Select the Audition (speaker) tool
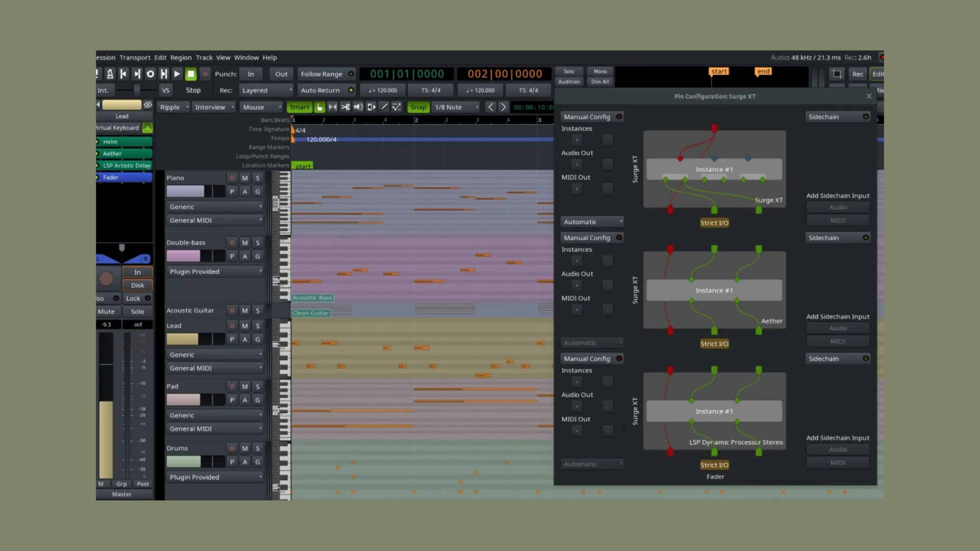This screenshot has height=551, width=980. (x=358, y=107)
